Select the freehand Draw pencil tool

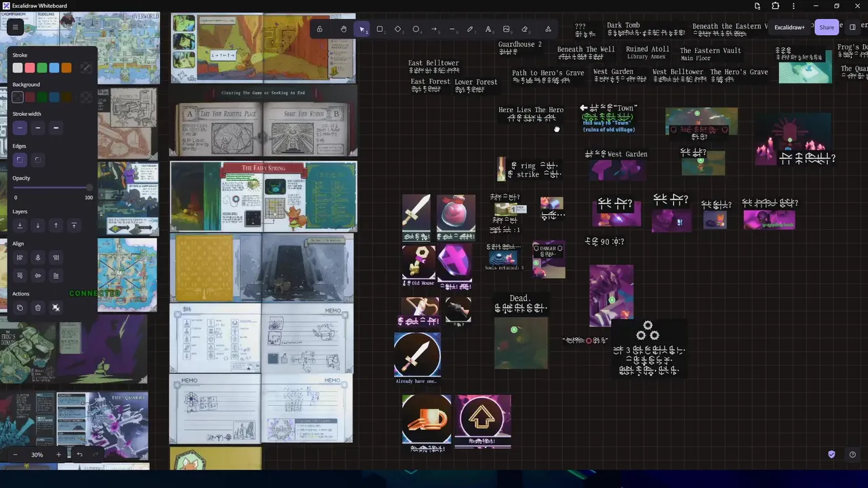(x=470, y=29)
